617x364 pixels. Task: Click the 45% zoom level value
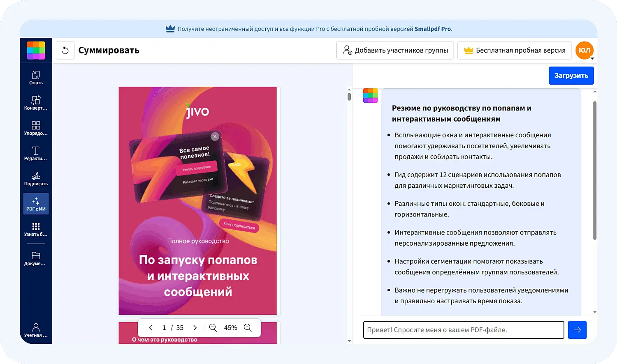[x=230, y=328]
